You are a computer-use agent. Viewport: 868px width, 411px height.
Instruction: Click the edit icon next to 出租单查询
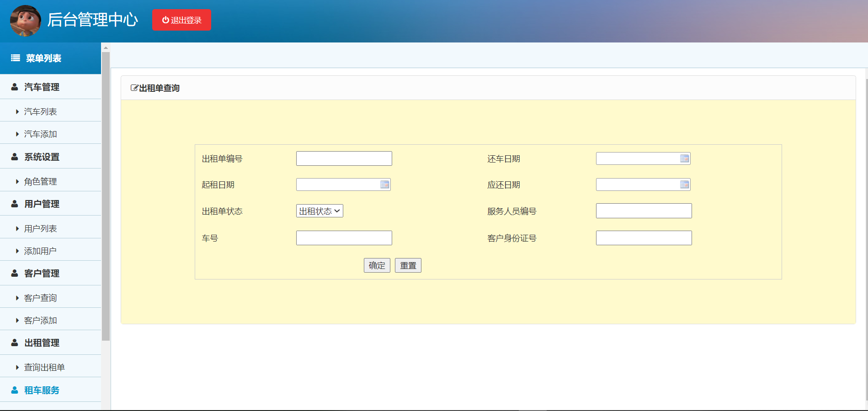pyautogui.click(x=134, y=88)
